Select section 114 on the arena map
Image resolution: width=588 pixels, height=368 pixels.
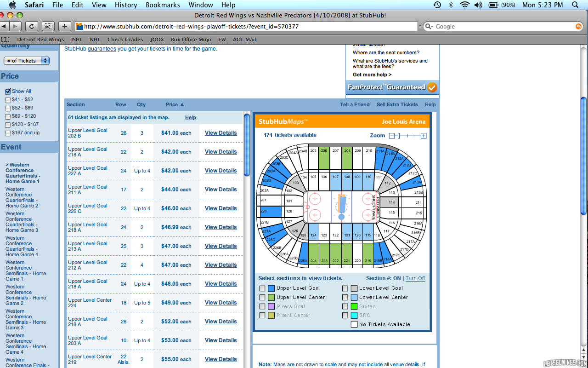click(390, 202)
